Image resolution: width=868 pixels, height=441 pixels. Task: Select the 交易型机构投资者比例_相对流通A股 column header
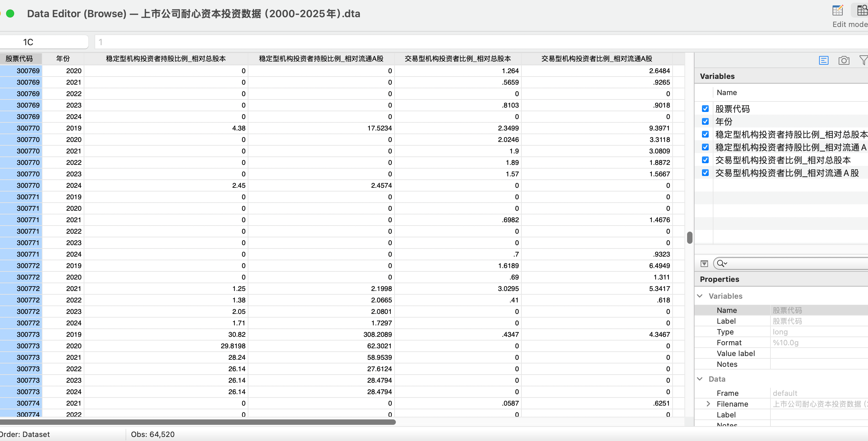596,59
